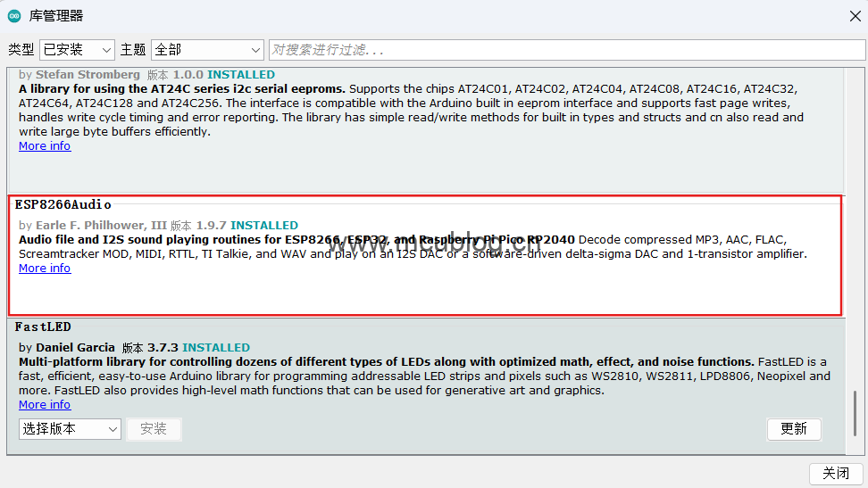Click the search filter input field
Viewport: 868px width, 488px height.
coord(567,50)
